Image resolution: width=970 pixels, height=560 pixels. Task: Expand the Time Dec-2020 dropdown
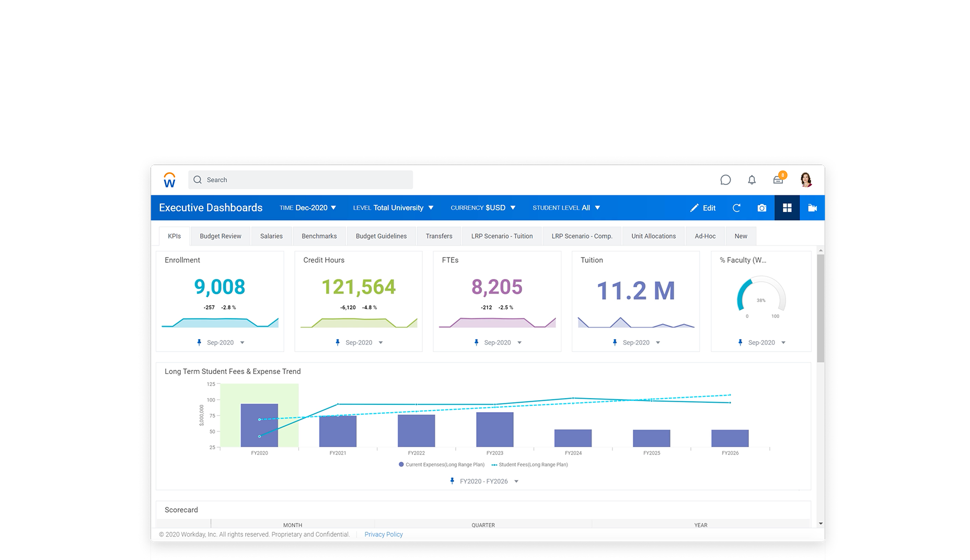point(308,208)
